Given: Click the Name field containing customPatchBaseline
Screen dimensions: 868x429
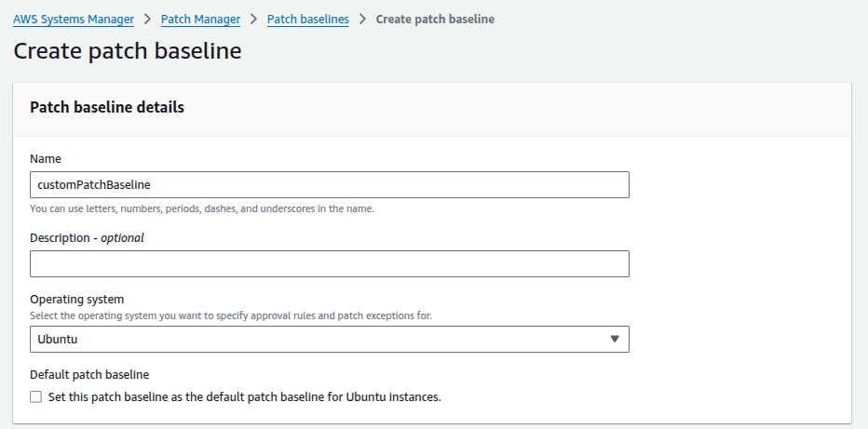Looking at the screenshot, I should (330, 184).
